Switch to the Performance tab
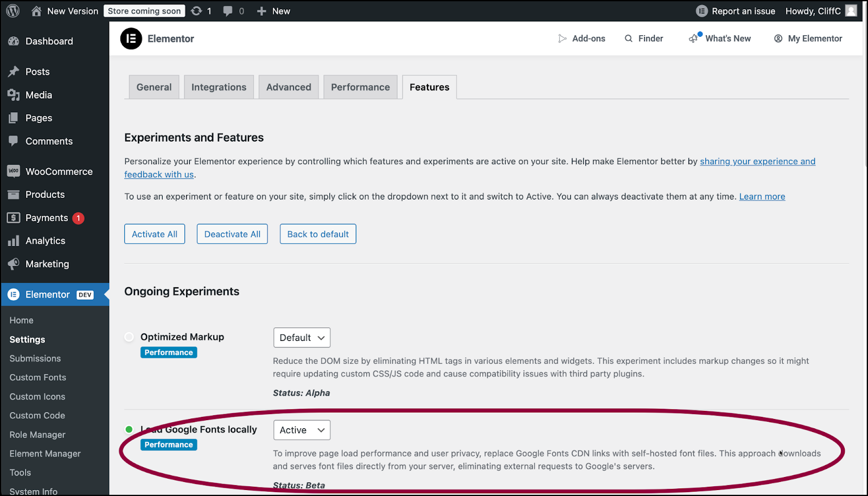 point(360,87)
